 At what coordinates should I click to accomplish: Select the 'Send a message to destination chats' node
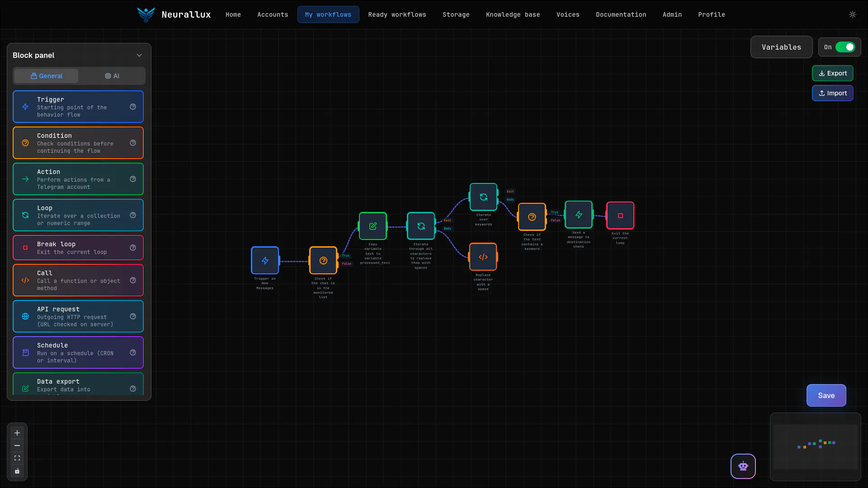579,215
